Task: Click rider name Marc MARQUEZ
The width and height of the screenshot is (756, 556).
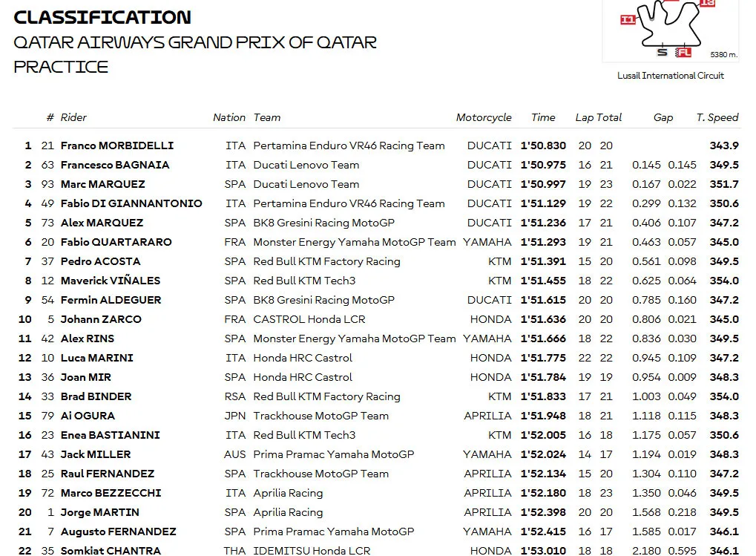Action: 102,184
